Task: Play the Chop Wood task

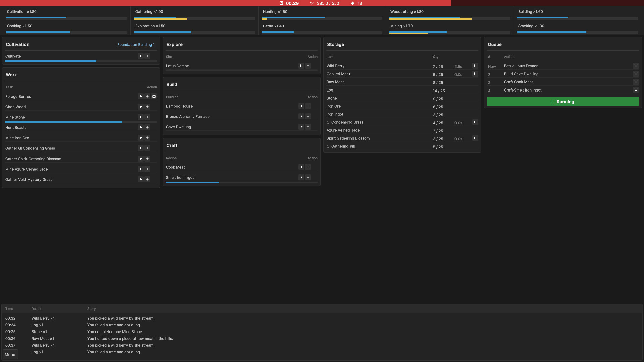Action: (x=141, y=107)
